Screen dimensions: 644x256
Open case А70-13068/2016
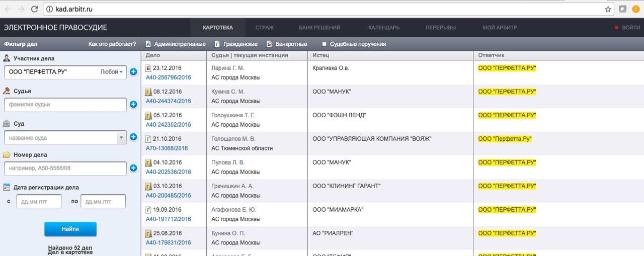point(167,148)
